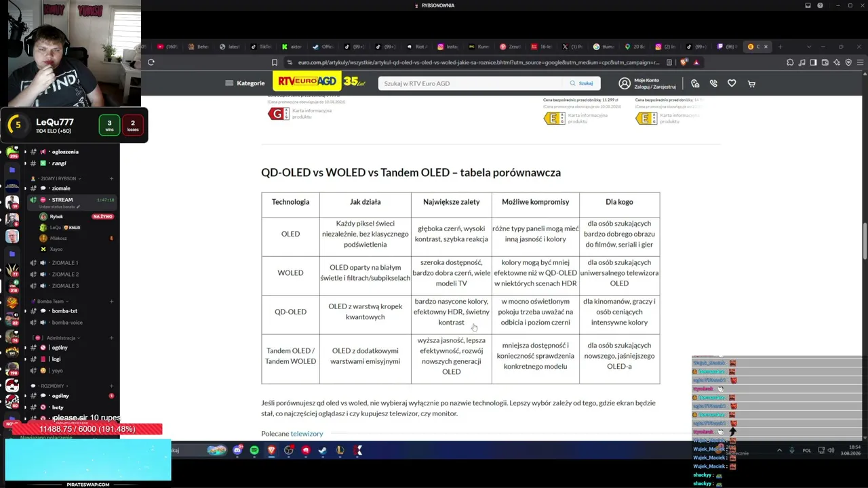The height and width of the screenshot is (488, 868).
Task: Switch to the Google 'tłumacz' browser tab
Action: (604, 47)
